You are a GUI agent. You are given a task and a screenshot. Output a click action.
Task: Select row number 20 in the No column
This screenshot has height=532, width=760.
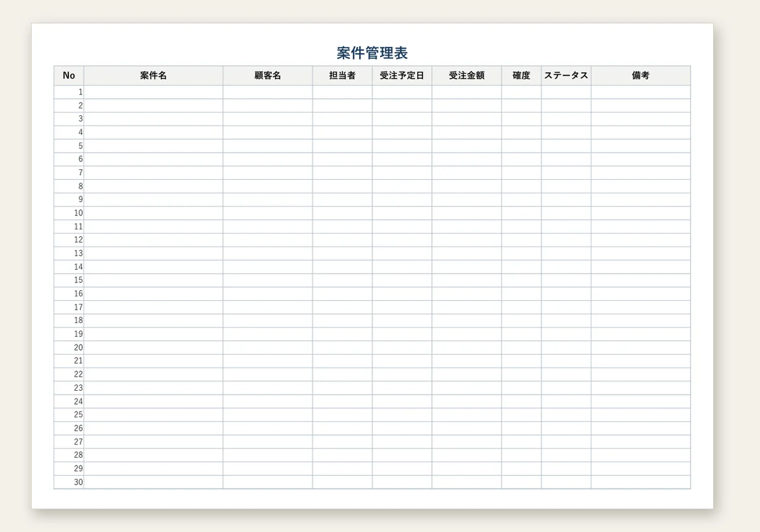[69, 348]
